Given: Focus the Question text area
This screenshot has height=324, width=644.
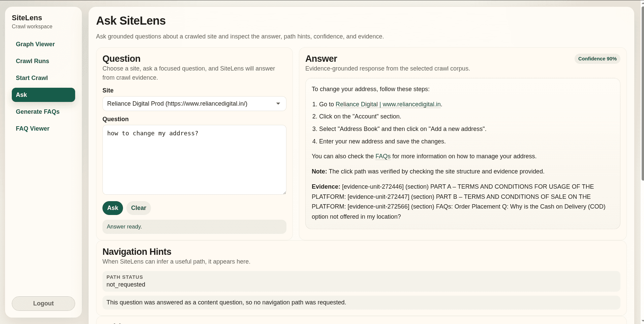Looking at the screenshot, I should [194, 160].
